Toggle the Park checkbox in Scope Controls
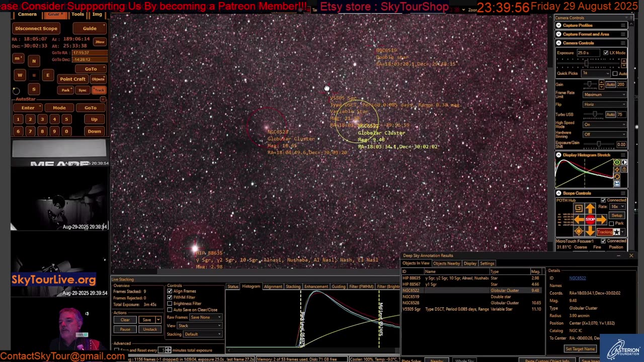 [611, 223]
